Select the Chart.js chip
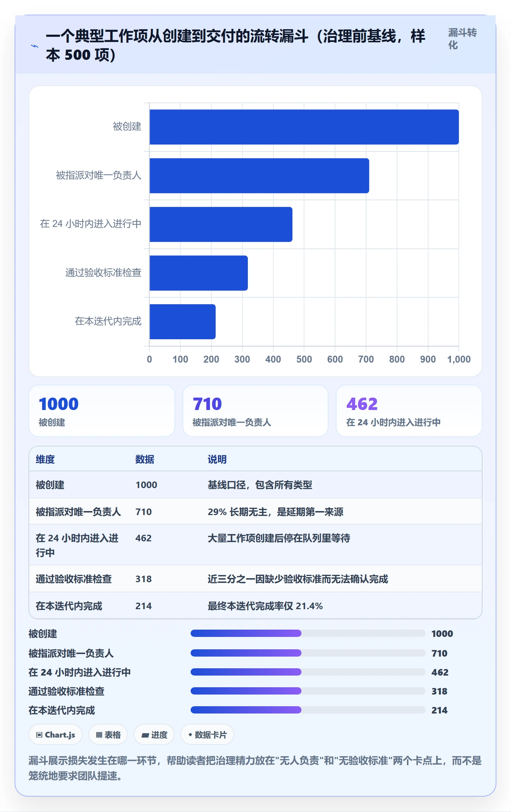This screenshot has height=812, width=511. (55, 735)
